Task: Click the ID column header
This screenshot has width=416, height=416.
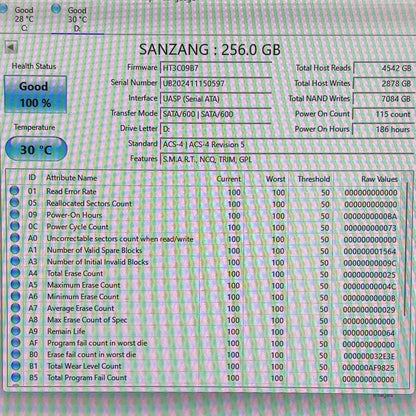Action: tap(32, 177)
